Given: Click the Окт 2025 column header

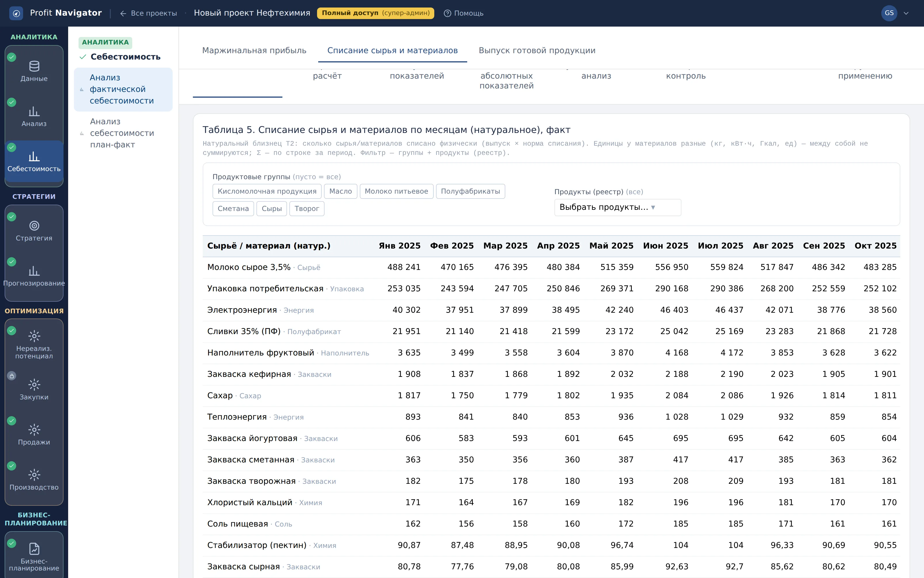Looking at the screenshot, I should point(875,246).
